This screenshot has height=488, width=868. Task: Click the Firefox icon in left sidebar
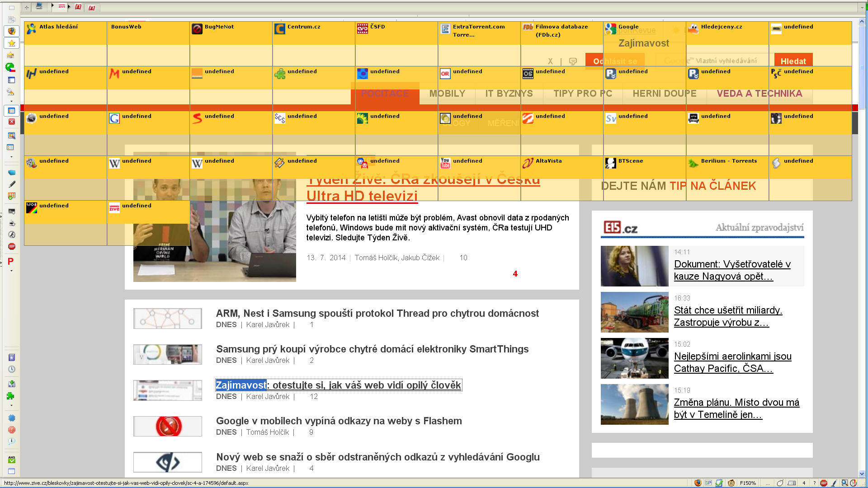point(12,31)
